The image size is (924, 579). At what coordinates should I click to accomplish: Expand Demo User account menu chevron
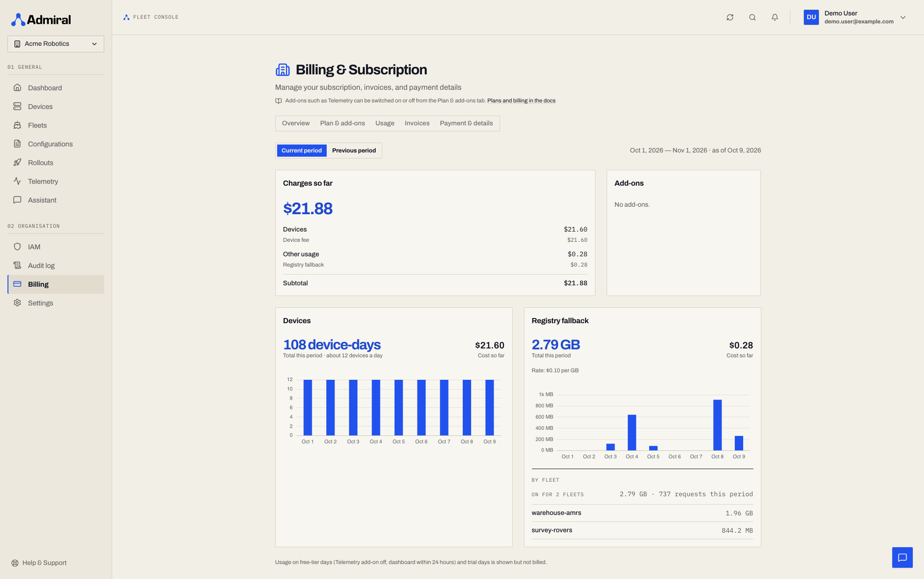tap(903, 17)
